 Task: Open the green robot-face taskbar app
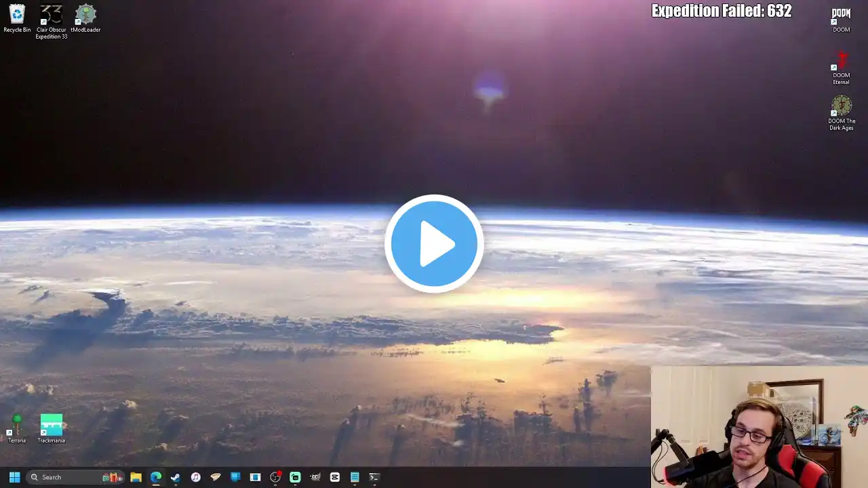pyautogui.click(x=295, y=477)
